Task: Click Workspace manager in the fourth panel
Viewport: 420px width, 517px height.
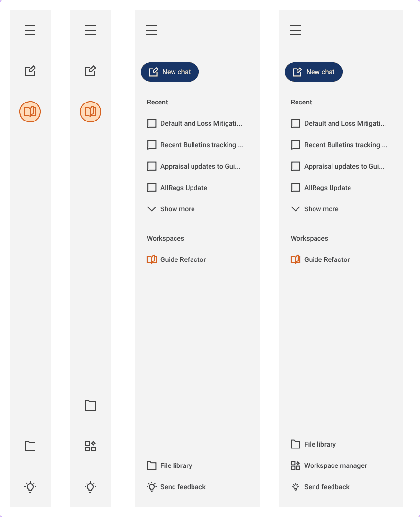Action: [x=335, y=465]
